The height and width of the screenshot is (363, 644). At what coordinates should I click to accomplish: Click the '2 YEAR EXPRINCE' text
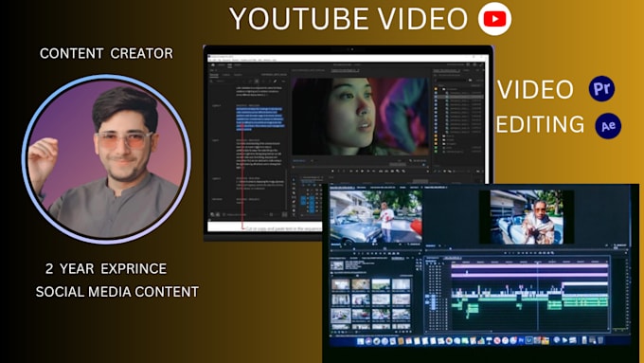coord(106,268)
